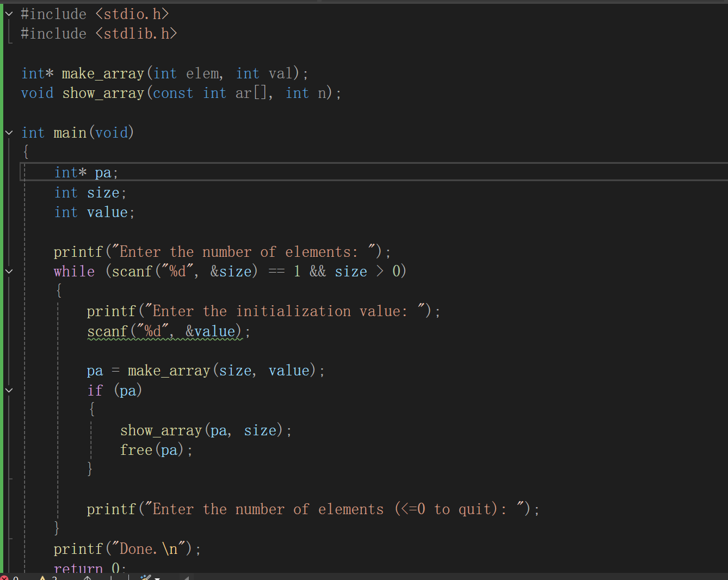Click the 'while' keyword
Screen dimensions: 728x580
[74, 272]
